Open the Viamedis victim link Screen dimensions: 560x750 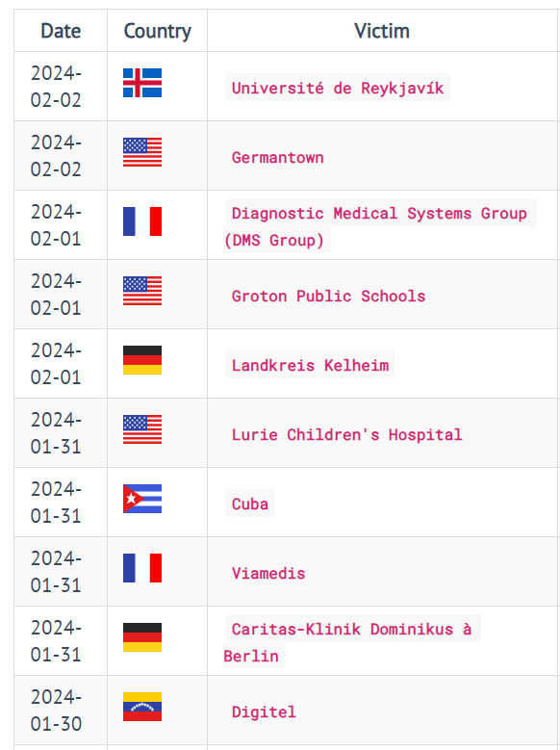coord(268,573)
